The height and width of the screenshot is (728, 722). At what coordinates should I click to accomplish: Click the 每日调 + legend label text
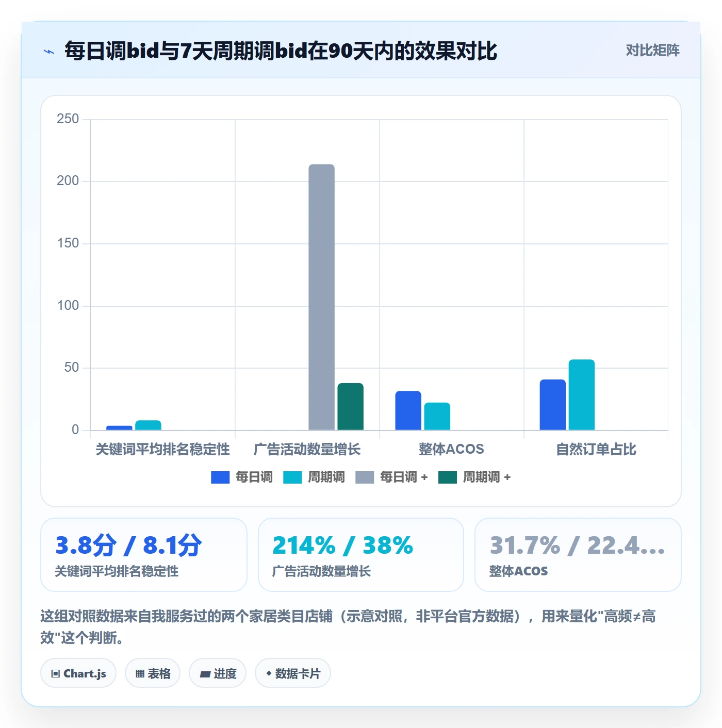404,477
